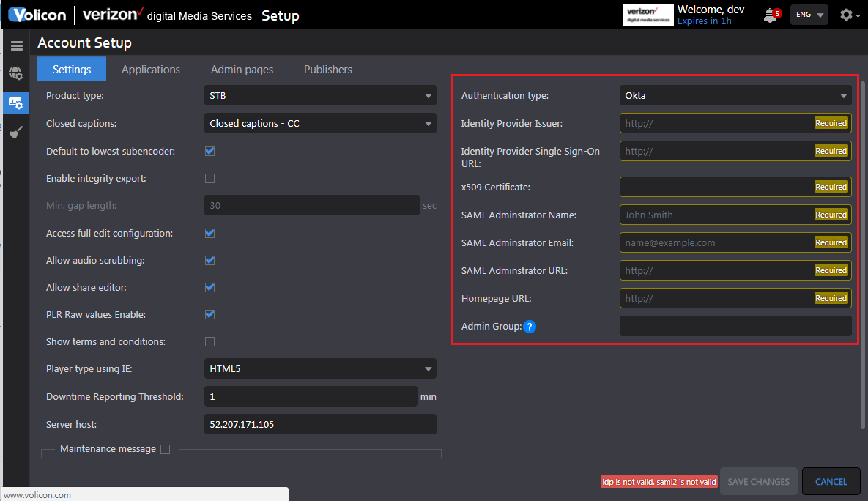Viewport: 868px width, 501px height.
Task: Open the hamburger menu in sidebar
Action: tap(16, 45)
